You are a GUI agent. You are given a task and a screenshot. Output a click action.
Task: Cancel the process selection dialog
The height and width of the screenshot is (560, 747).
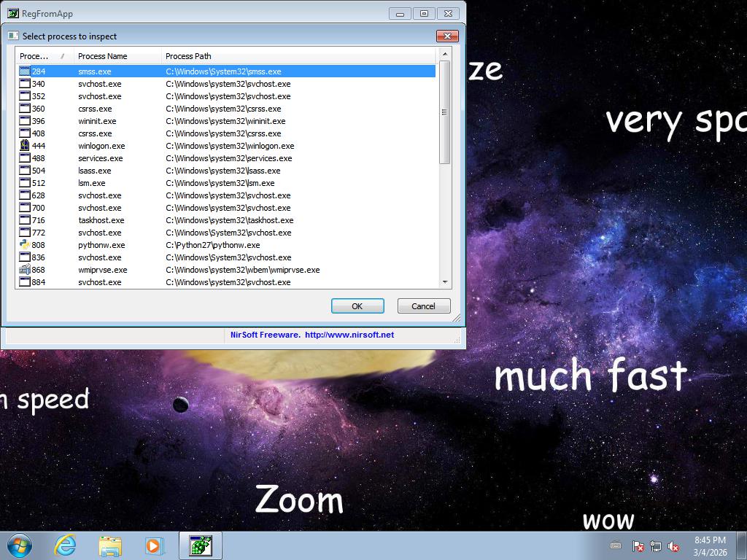click(x=423, y=306)
